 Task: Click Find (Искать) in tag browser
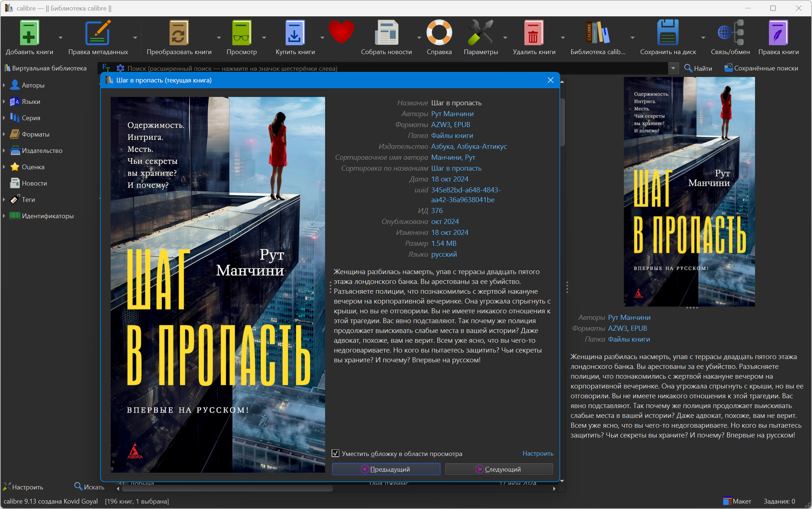(89, 487)
